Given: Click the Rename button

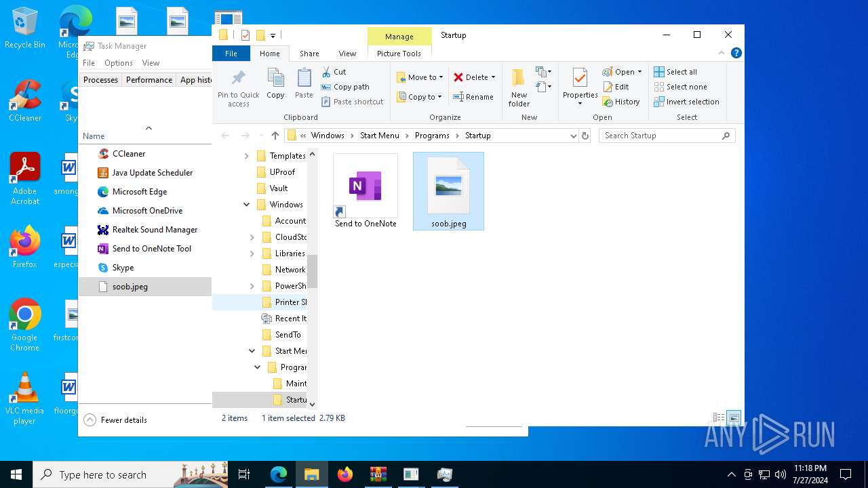Looking at the screenshot, I should pos(473,97).
